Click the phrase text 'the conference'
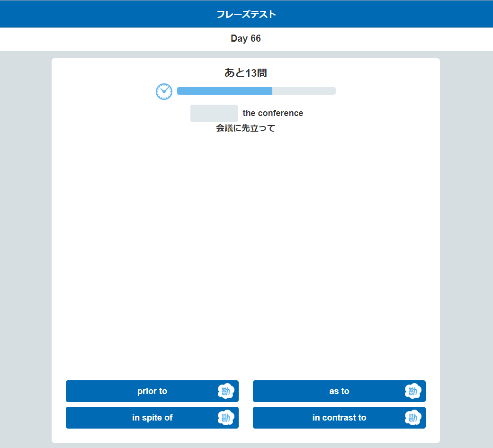 click(273, 113)
